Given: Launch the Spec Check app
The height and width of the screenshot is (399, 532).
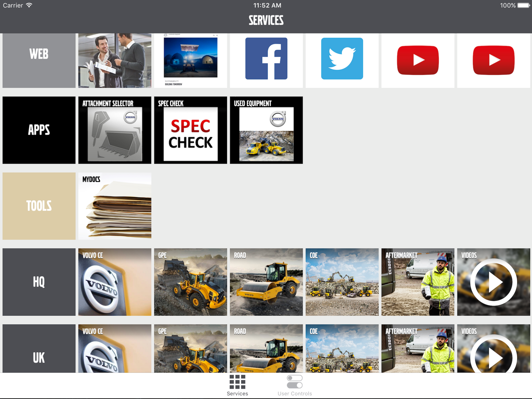Looking at the screenshot, I should [x=191, y=130].
